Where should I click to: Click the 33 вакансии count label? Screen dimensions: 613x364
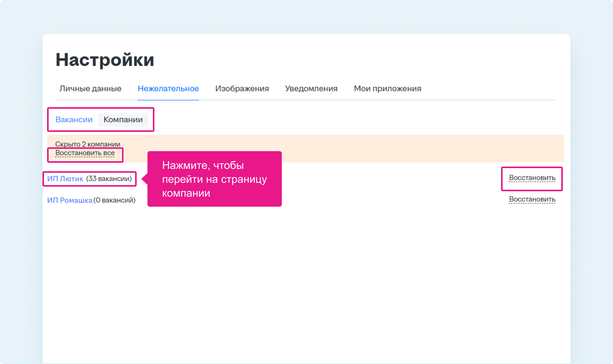109,179
